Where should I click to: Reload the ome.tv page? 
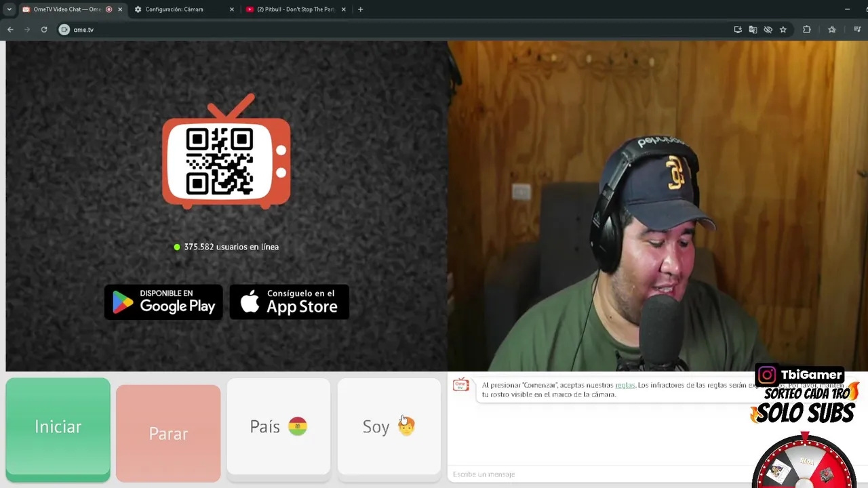pyautogui.click(x=44, y=30)
